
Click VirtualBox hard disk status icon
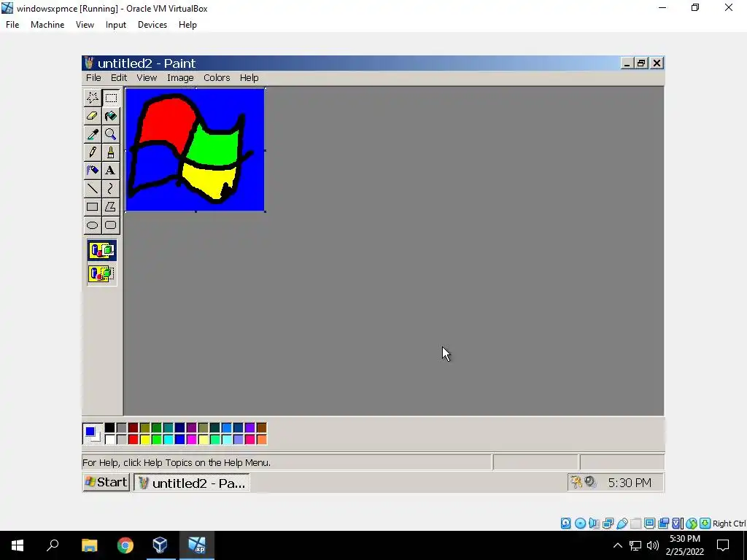coord(565,524)
